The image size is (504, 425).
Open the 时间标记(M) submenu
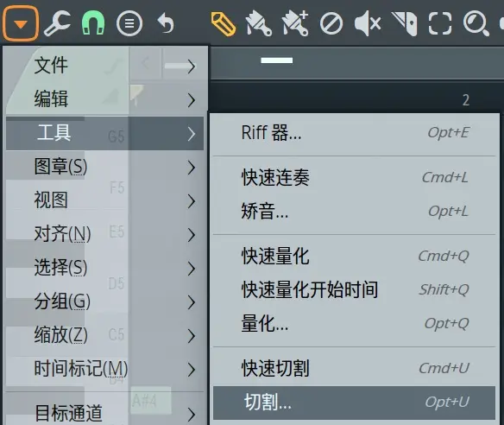(104, 370)
